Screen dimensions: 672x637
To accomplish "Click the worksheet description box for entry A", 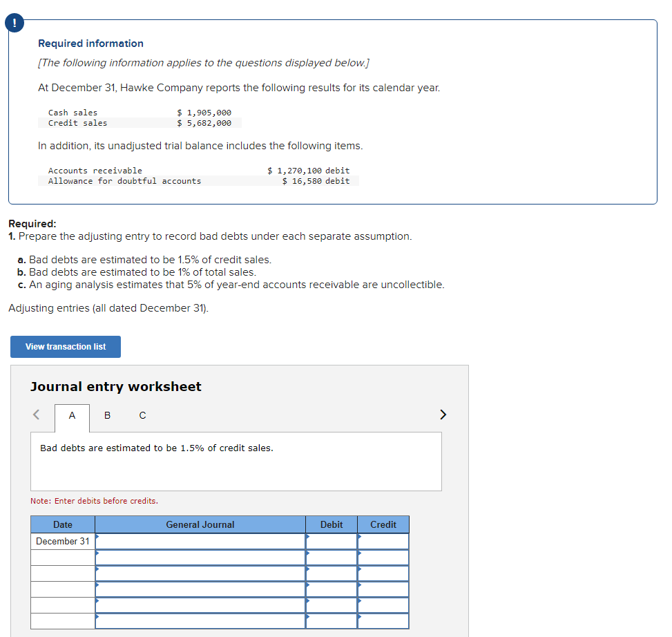I will pyautogui.click(x=236, y=462).
